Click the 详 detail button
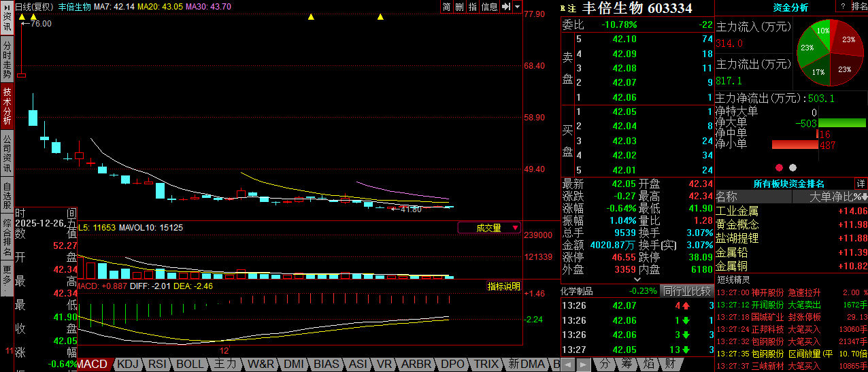This screenshot has height=372, width=868. [861, 184]
